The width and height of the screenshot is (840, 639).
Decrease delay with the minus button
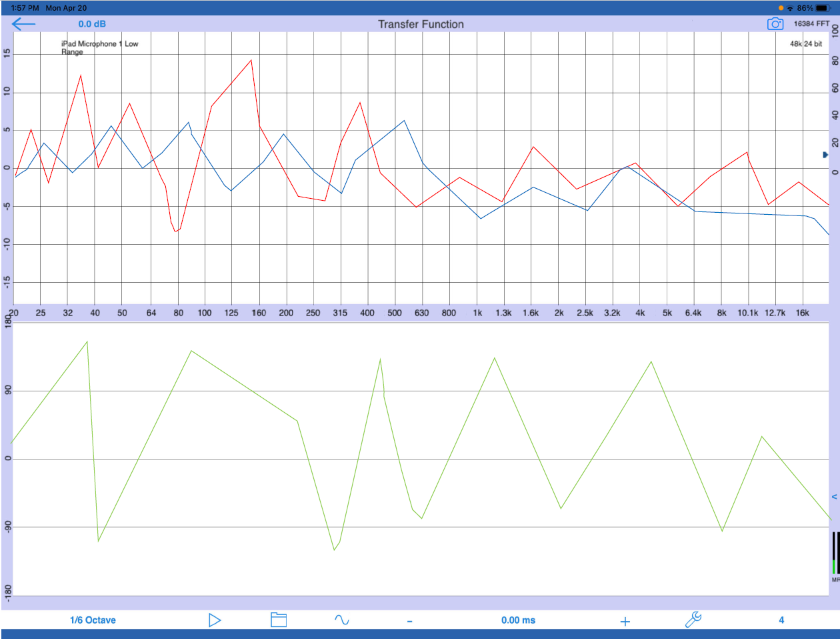[409, 621]
